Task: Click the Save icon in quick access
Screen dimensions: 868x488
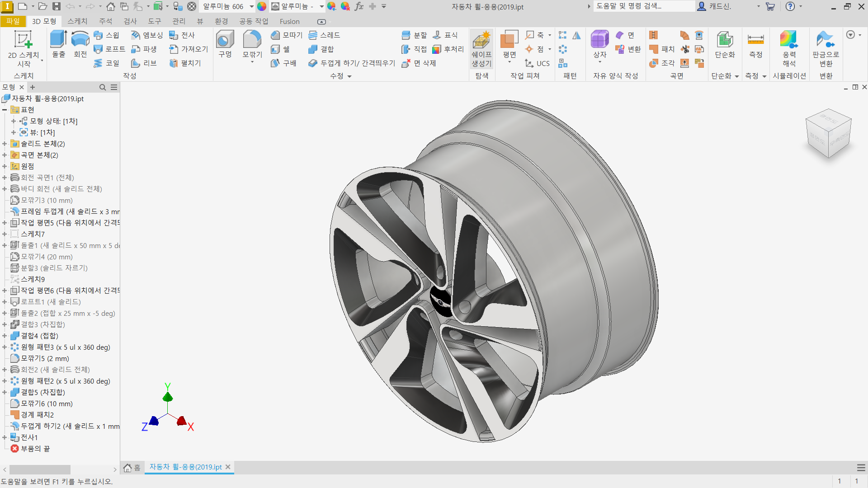Action: click(56, 6)
